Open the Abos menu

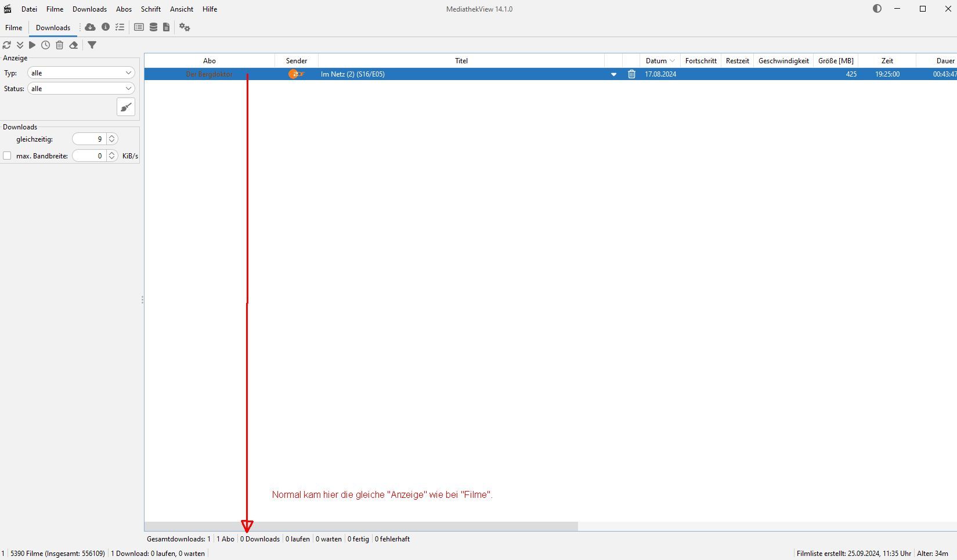point(124,9)
